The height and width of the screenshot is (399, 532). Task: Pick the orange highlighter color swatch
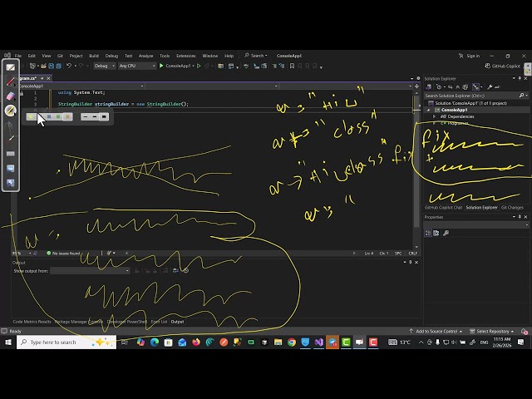pyautogui.click(x=67, y=116)
